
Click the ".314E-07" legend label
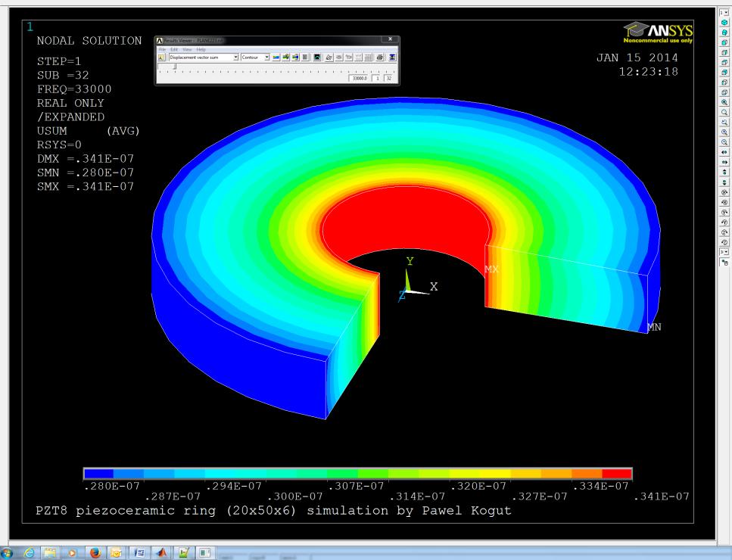pos(417,496)
